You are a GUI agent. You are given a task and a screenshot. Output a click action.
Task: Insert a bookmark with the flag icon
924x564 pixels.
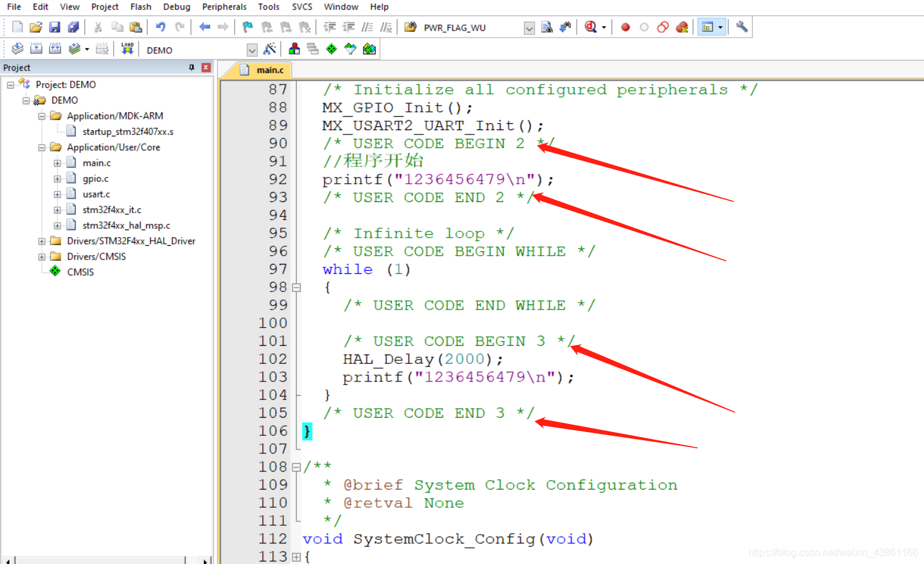(248, 27)
